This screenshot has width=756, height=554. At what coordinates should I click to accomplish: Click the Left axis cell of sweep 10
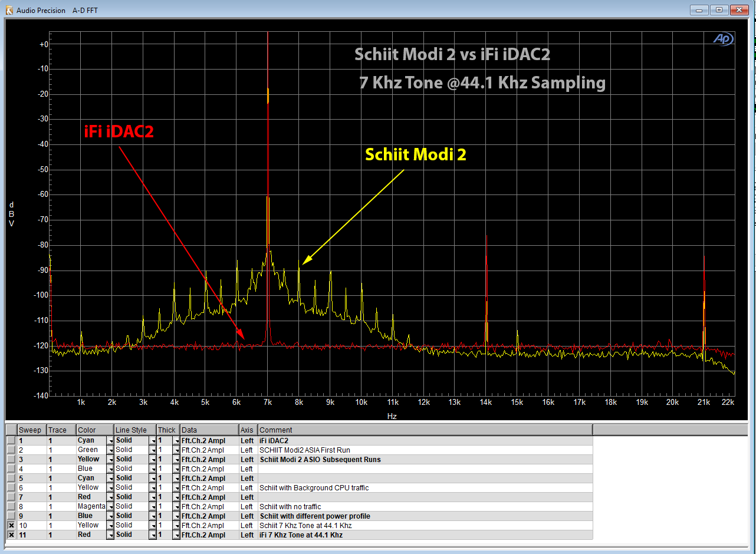click(x=248, y=525)
